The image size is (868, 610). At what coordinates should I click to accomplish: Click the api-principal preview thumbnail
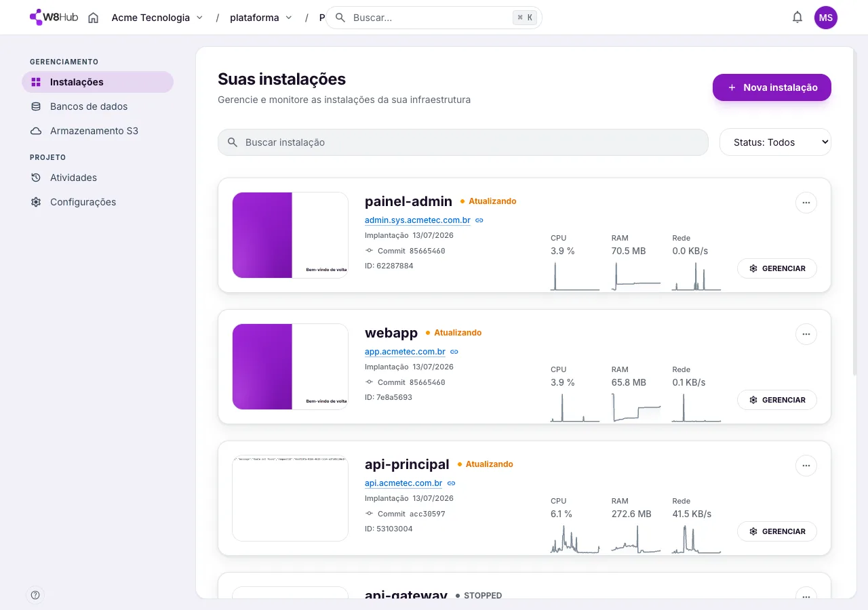[x=290, y=498]
